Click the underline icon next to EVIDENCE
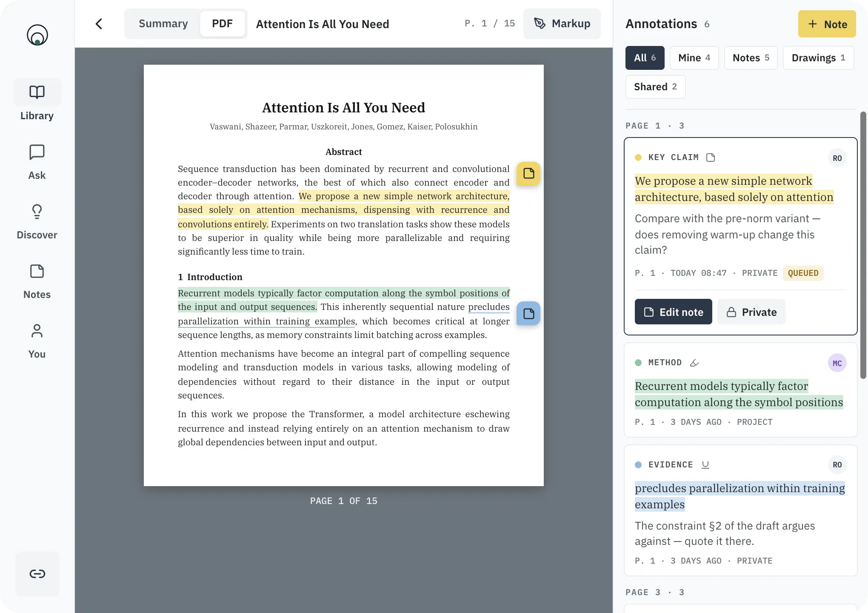Image resolution: width=868 pixels, height=613 pixels. pos(705,465)
